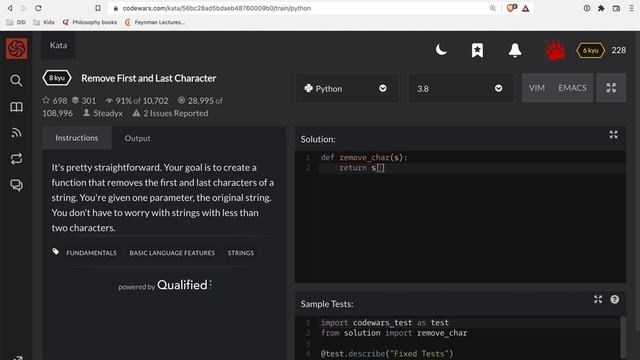Click solution line 1 def remove_char(s):

364,158
